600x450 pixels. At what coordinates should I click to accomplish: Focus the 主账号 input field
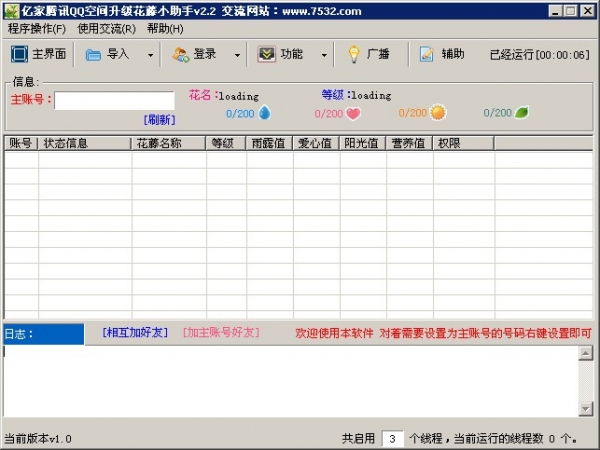114,100
